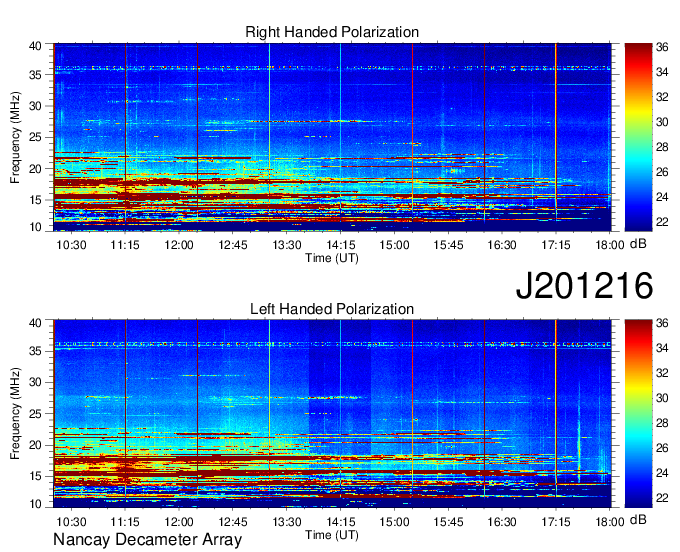Click 30 MHz tick on bottom plot
Screen dimensions: 680x552
tap(35, 382)
